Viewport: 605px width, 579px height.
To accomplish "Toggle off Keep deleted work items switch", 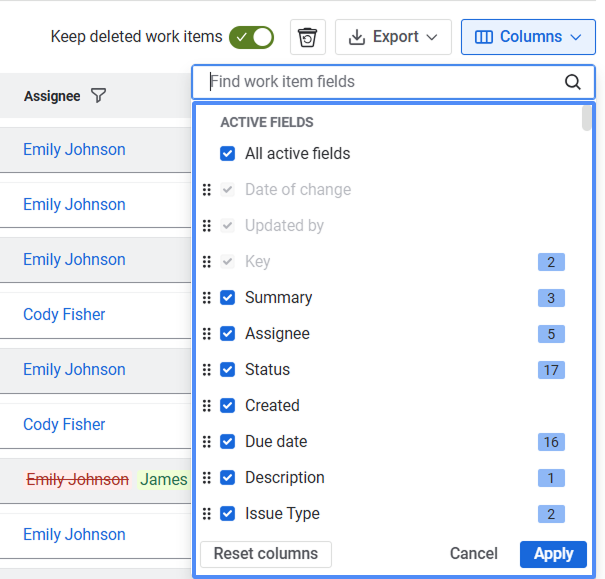I will (x=251, y=37).
